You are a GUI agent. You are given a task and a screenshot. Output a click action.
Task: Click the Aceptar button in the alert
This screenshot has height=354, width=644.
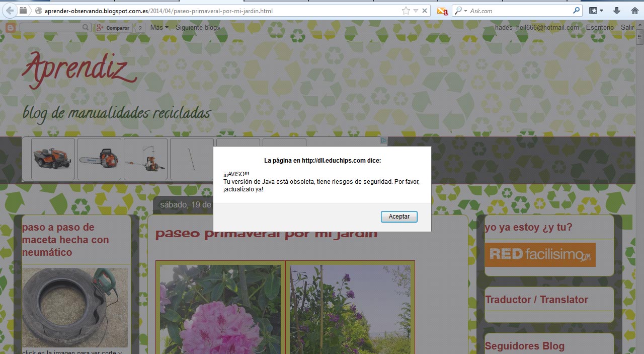(x=399, y=217)
